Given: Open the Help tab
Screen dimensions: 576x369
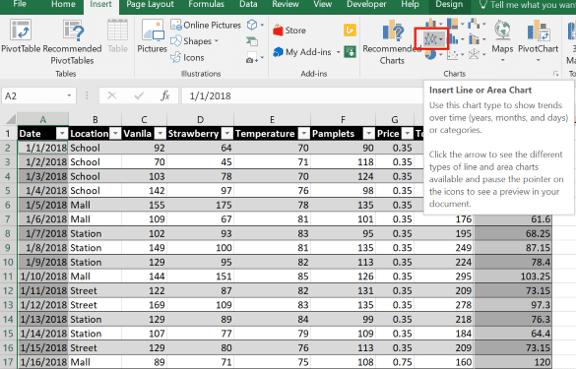Looking at the screenshot, I should pyautogui.click(x=410, y=4).
